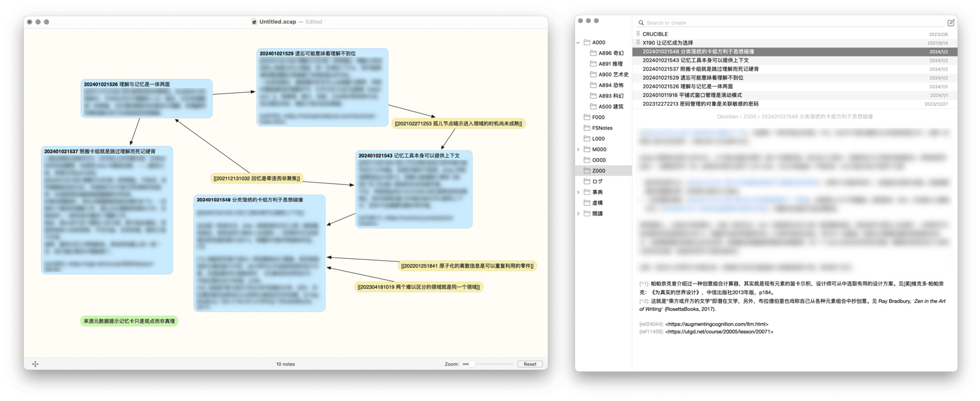Open the utgd.net course lesson link
This screenshot has height=401, width=980.
tap(719, 331)
